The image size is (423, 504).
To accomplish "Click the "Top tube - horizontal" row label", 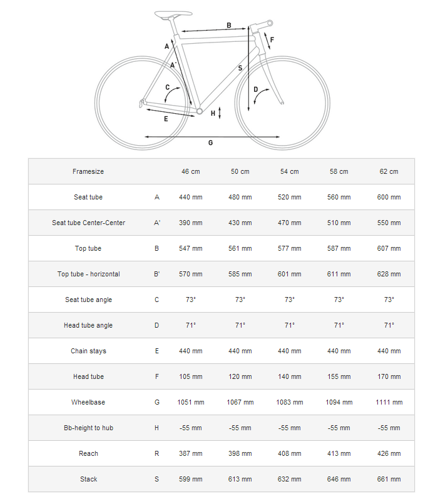I will point(88,274).
